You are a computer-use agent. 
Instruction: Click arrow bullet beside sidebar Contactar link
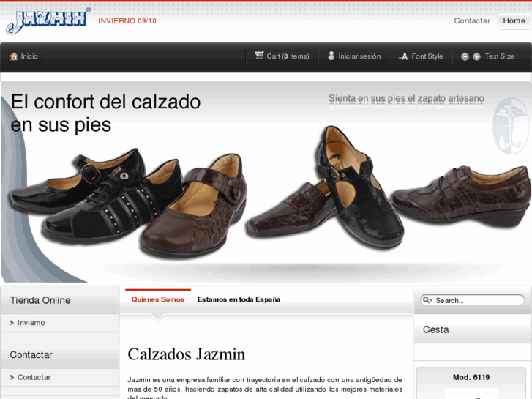pos(12,377)
